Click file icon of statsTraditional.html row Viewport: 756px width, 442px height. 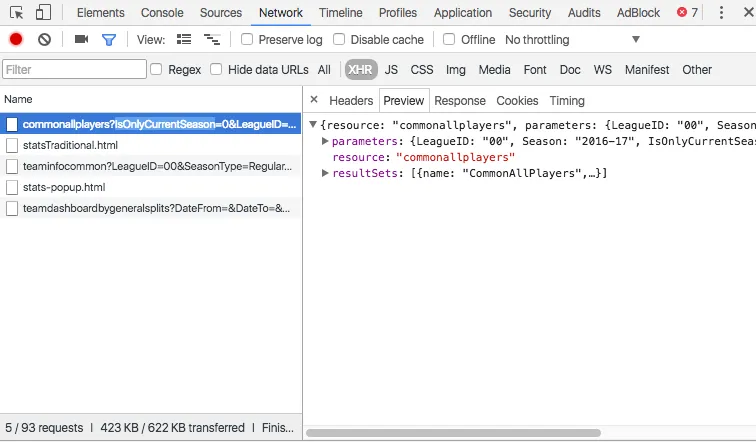(12, 145)
